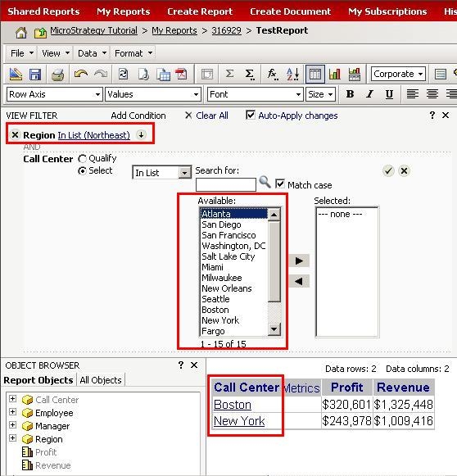
Task: Click magnifier search icon near Search for
Action: coord(265,182)
